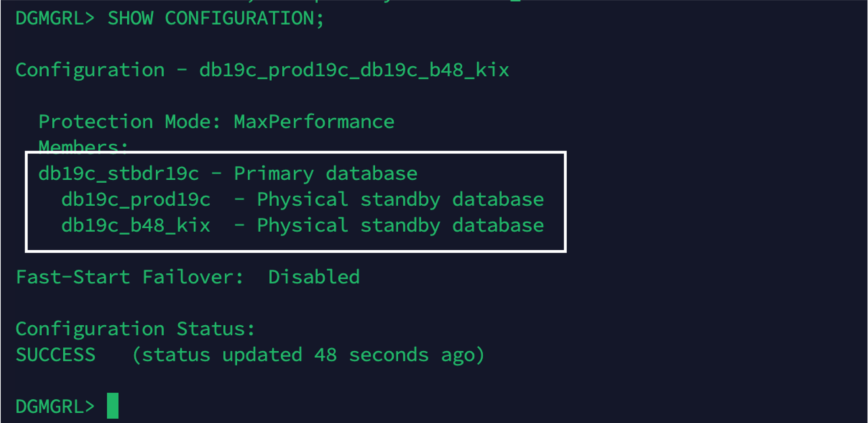This screenshot has width=868, height=423.
Task: Click the green terminal cursor block
Action: pyautogui.click(x=113, y=406)
